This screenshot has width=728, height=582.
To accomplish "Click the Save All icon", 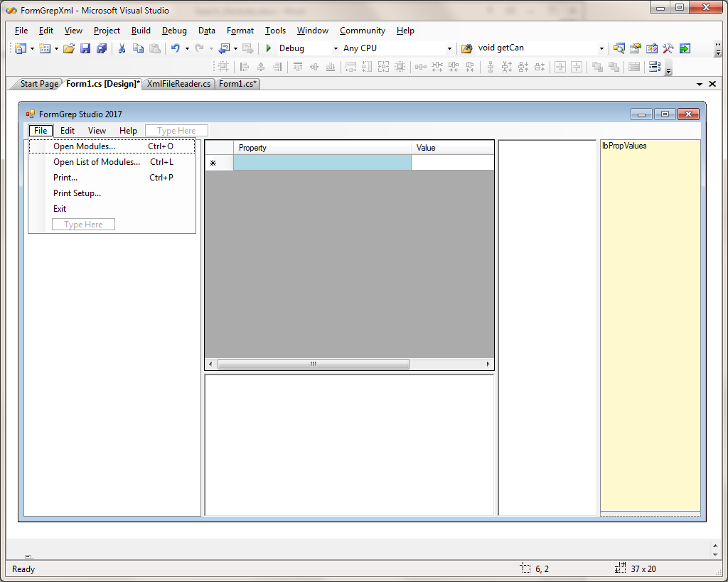I will click(x=102, y=48).
